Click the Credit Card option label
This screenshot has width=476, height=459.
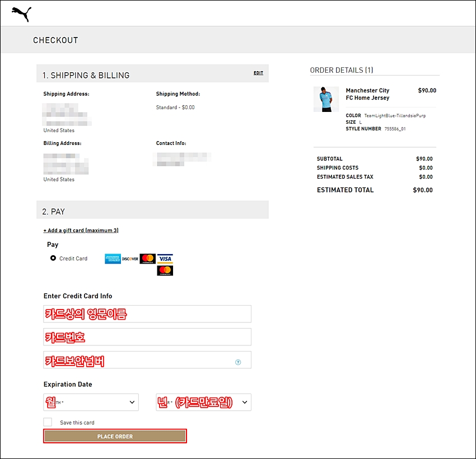[x=73, y=259]
